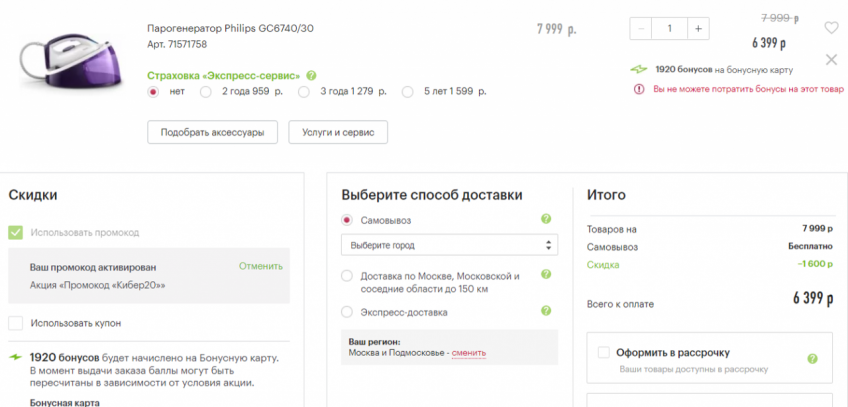Click Ваш промокод активирован text
The image size is (848, 407).
[x=92, y=267]
